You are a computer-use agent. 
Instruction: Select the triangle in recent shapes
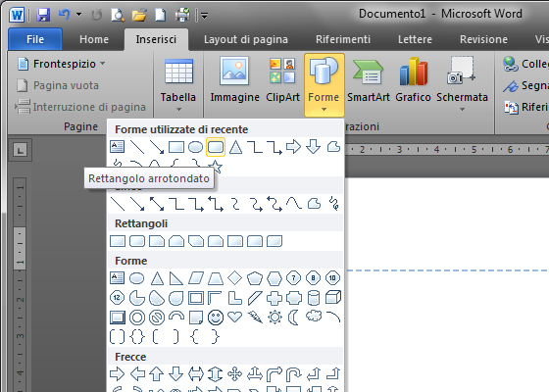(235, 147)
